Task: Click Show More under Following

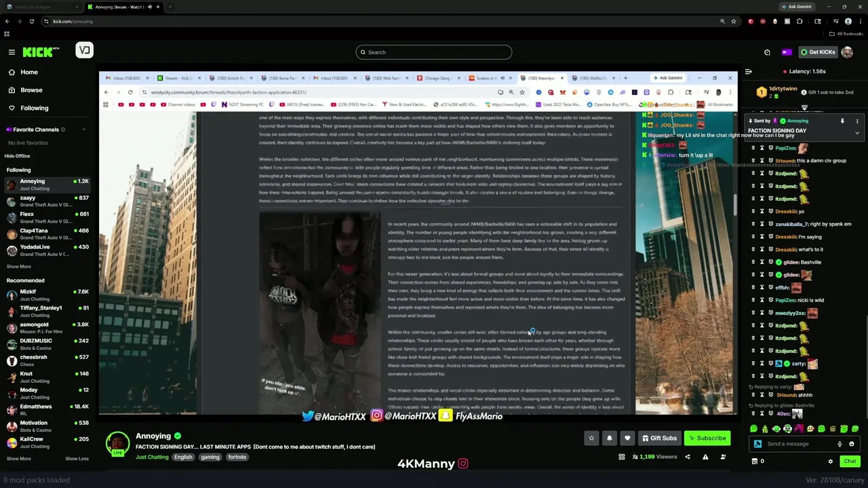Action: point(18,266)
